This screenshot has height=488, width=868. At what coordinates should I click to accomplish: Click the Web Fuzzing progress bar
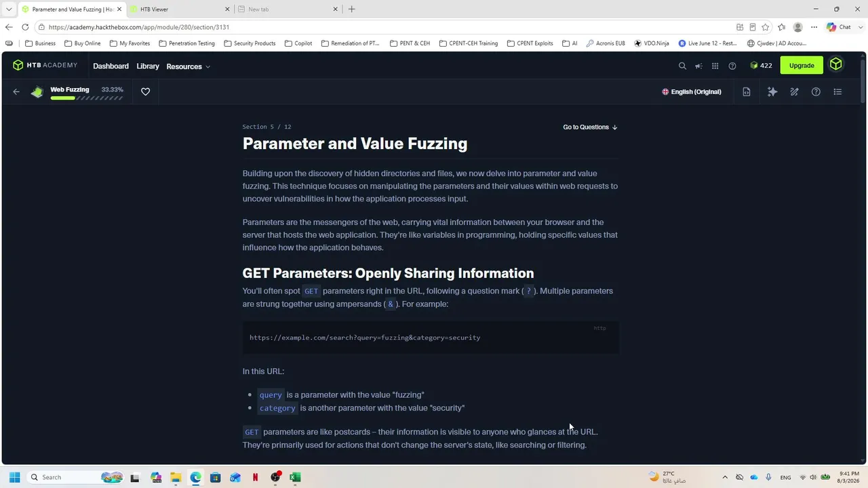[x=87, y=98]
